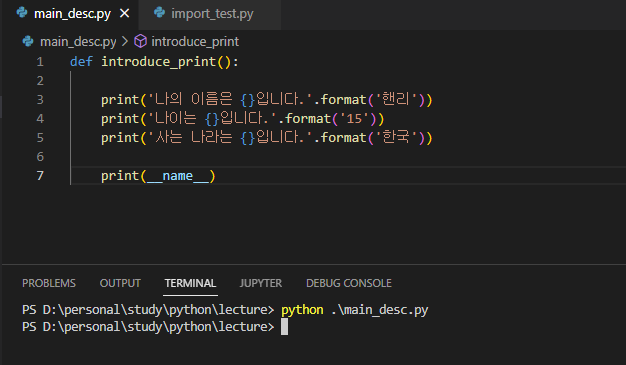Click line number 7 in gutter
The height and width of the screenshot is (365, 626).
[x=40, y=176]
